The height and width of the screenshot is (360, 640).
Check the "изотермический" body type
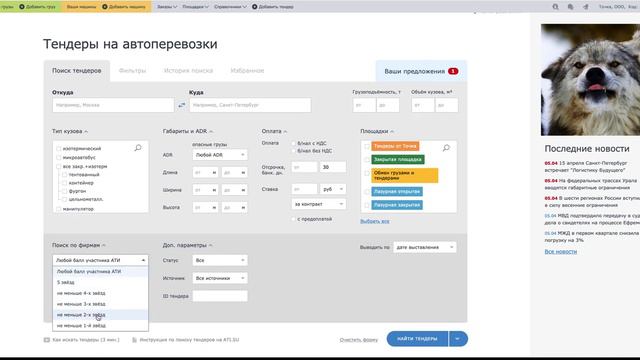tap(58, 149)
